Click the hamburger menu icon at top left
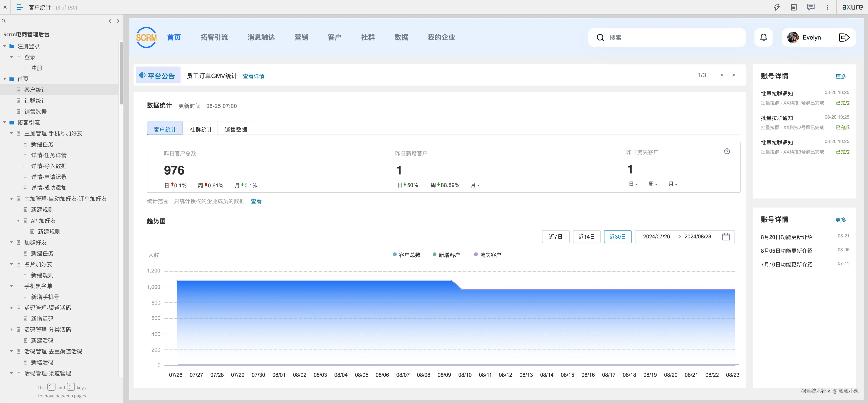868x403 pixels. [19, 7]
